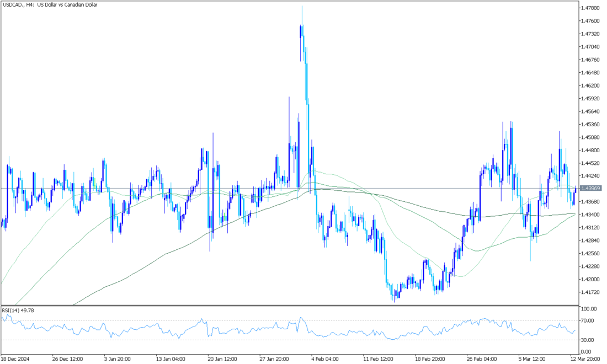Click the 1.47600 price axis label

(590, 21)
